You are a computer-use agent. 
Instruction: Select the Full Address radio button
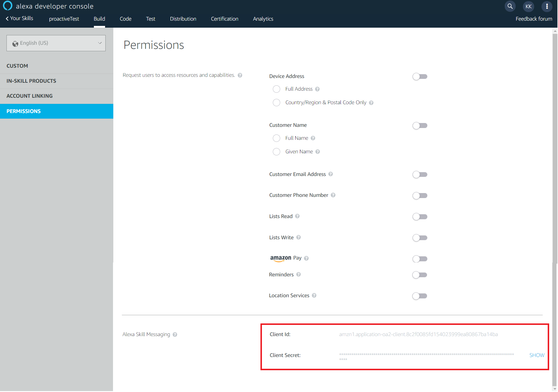[x=276, y=89]
